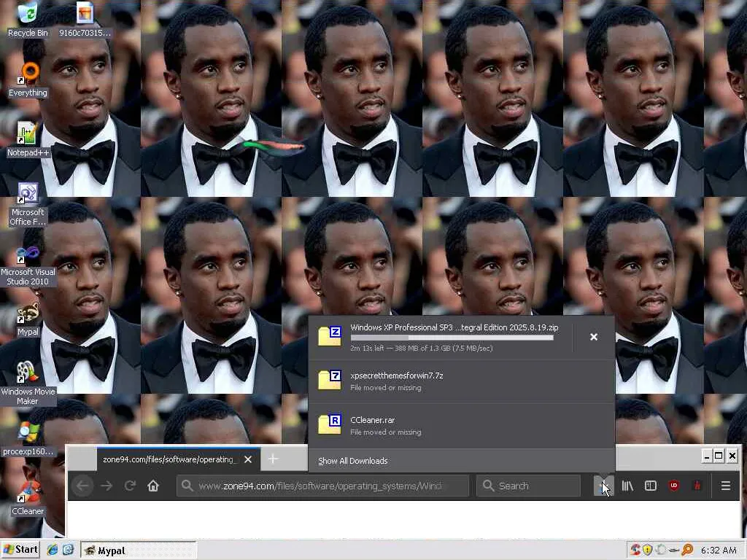Click the red extension icon beside uBlock

click(x=697, y=486)
